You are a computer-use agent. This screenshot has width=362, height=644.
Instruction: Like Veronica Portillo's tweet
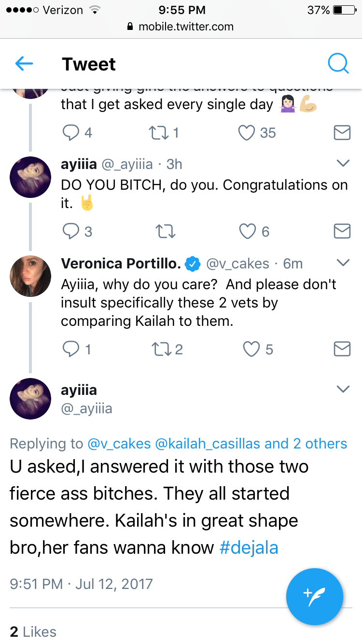click(258, 349)
